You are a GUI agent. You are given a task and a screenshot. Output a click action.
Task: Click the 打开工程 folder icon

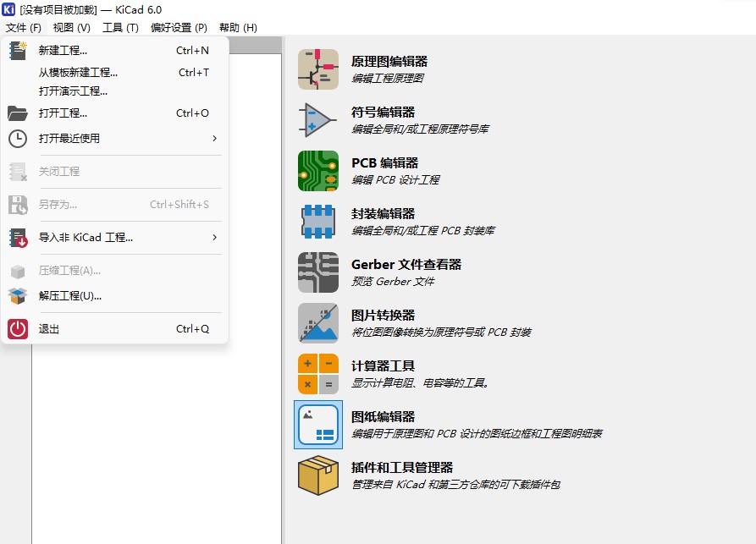[18, 113]
